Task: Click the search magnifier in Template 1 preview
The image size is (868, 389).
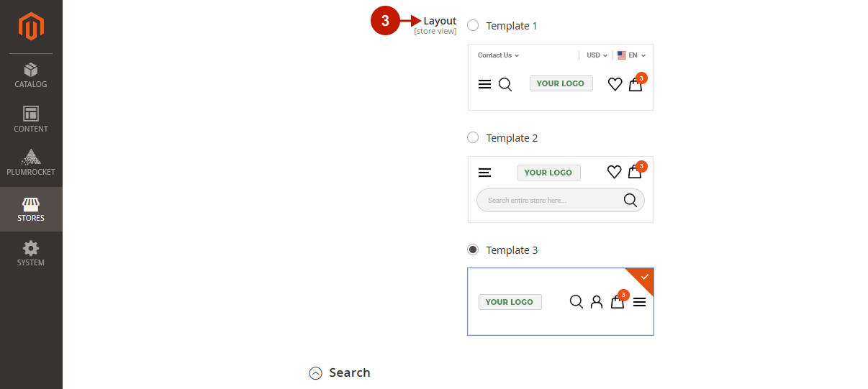Action: [x=505, y=84]
